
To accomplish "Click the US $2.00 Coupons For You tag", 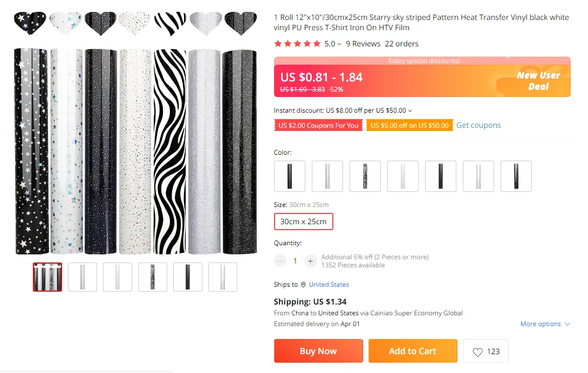I will pos(318,126).
